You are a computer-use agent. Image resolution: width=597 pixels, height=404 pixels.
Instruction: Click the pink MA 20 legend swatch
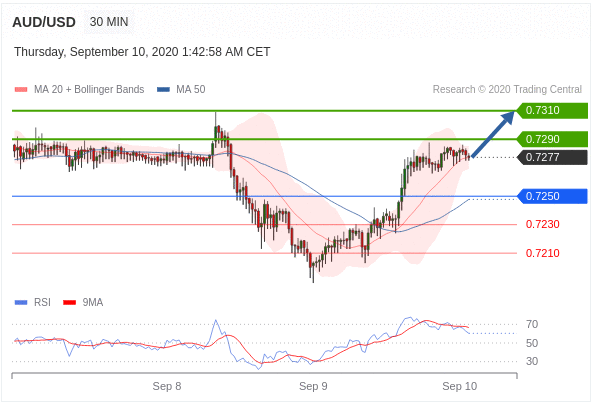coord(21,90)
